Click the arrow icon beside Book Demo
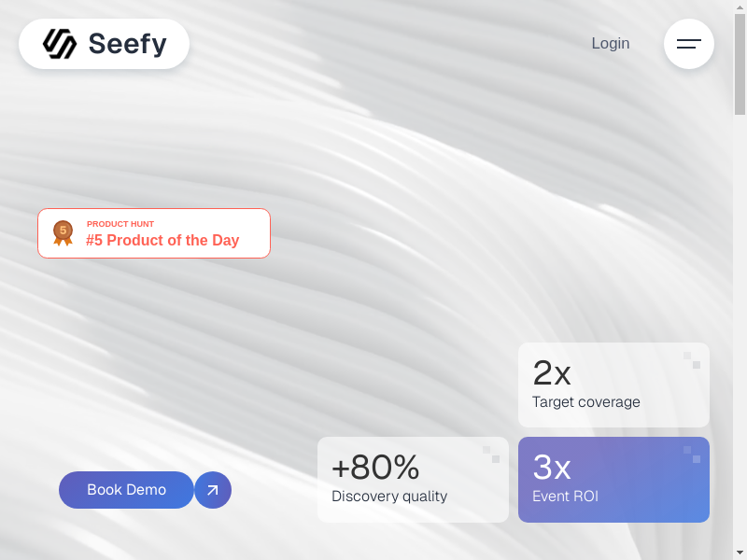This screenshot has height=560, width=747. tap(213, 490)
